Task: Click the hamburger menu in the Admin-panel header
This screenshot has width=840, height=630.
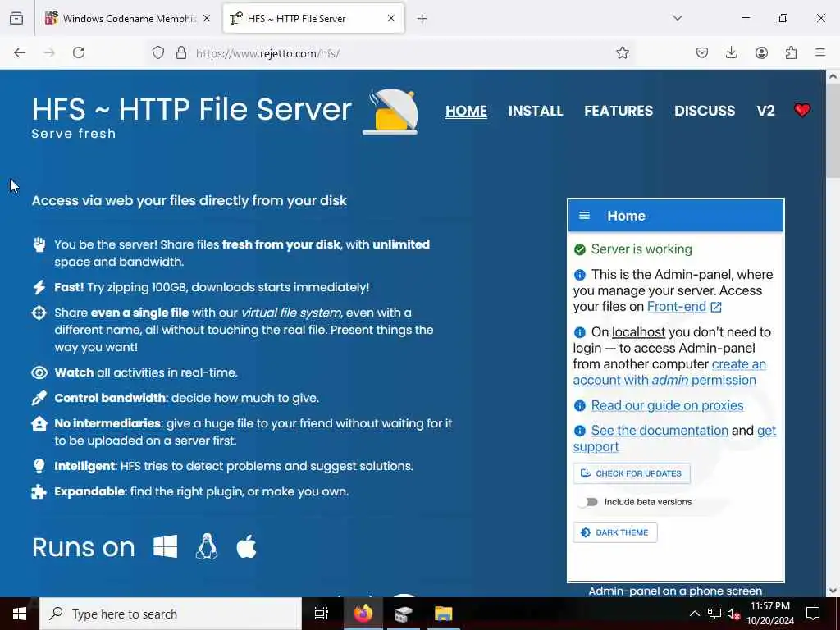Action: (x=584, y=216)
